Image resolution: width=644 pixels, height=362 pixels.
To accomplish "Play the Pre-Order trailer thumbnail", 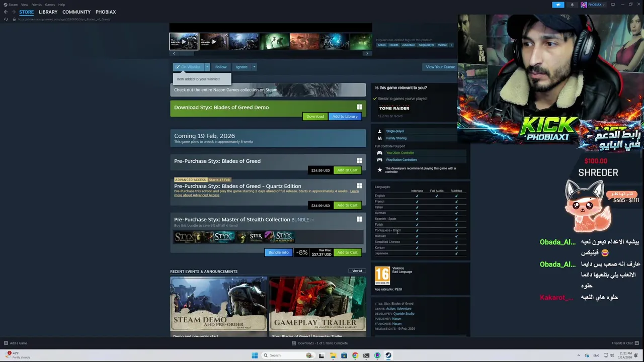I will [x=184, y=41].
